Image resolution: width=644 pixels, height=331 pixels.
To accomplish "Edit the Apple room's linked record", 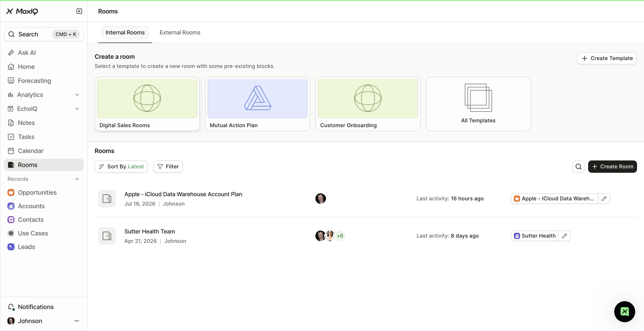I will click(x=604, y=199).
